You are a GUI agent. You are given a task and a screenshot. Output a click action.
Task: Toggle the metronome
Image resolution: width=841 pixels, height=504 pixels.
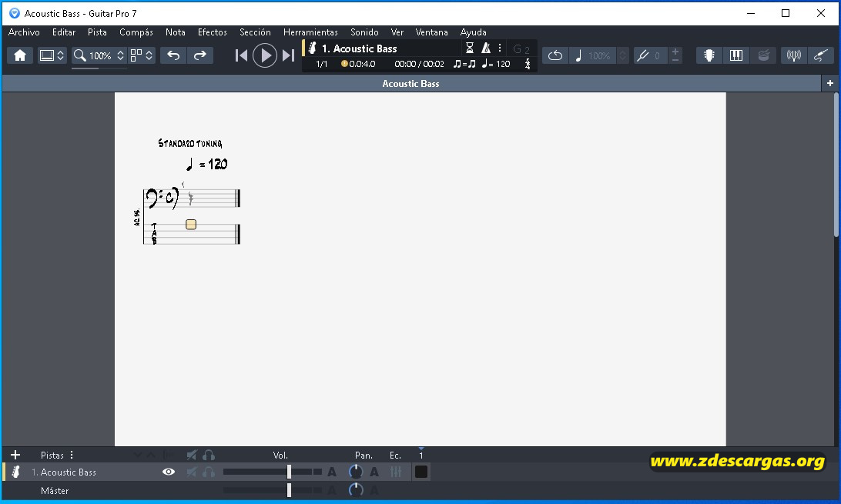pyautogui.click(x=486, y=48)
